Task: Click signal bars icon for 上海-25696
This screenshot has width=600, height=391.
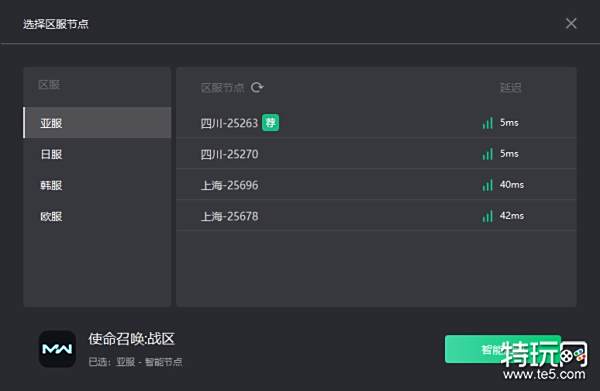Action: point(488,185)
